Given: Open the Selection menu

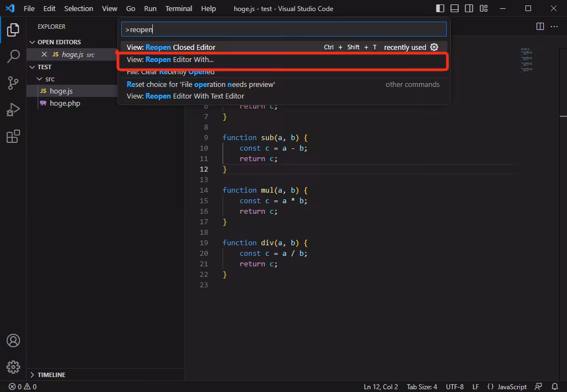Looking at the screenshot, I should [79, 8].
